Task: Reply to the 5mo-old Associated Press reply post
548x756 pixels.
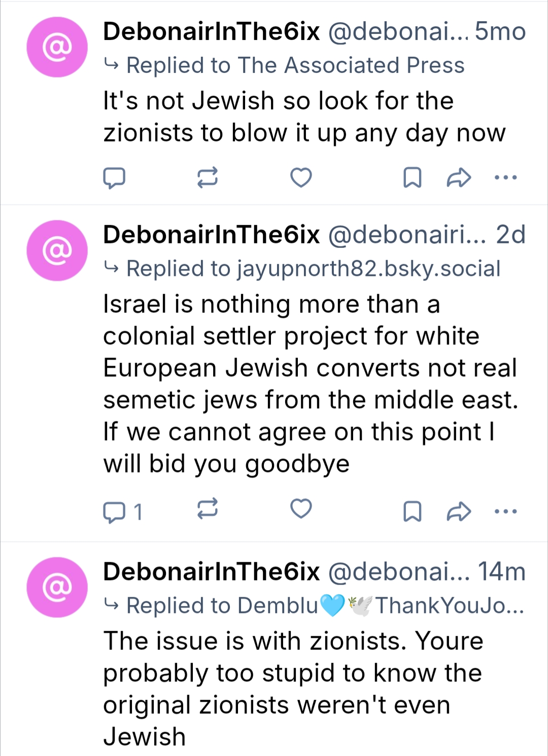Action: [114, 177]
